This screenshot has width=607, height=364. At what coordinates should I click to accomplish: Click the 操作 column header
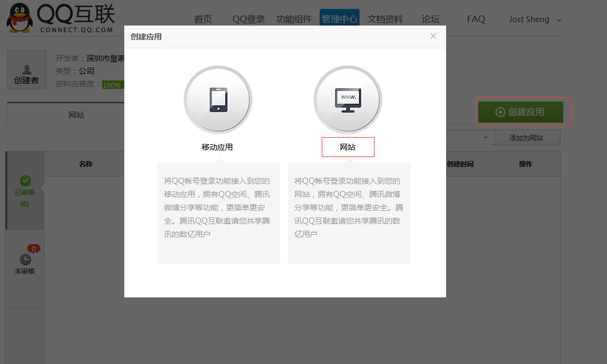coord(525,164)
